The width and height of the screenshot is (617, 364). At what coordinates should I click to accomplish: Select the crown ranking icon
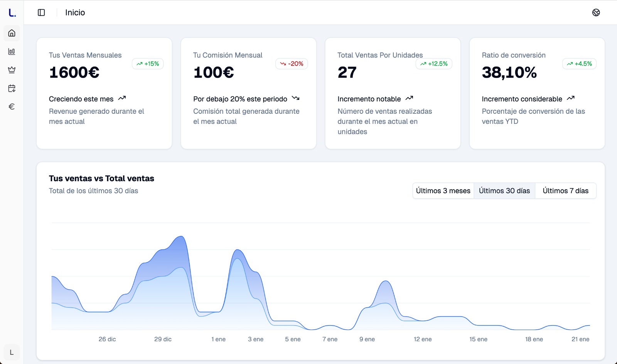pos(12,70)
